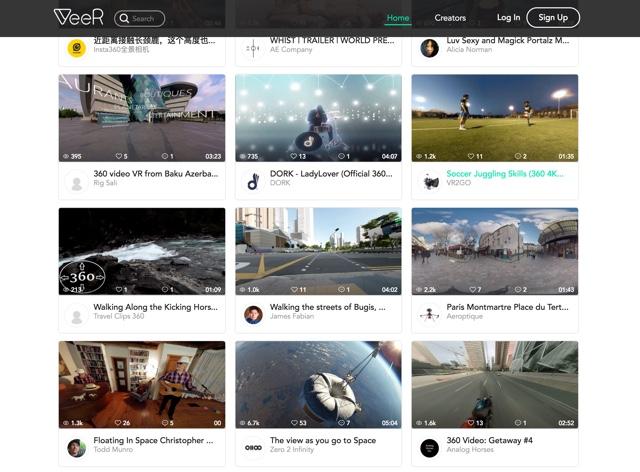Open VR2GO channel avatar icon
Viewport: 640px width, 472px height.
(x=430, y=181)
